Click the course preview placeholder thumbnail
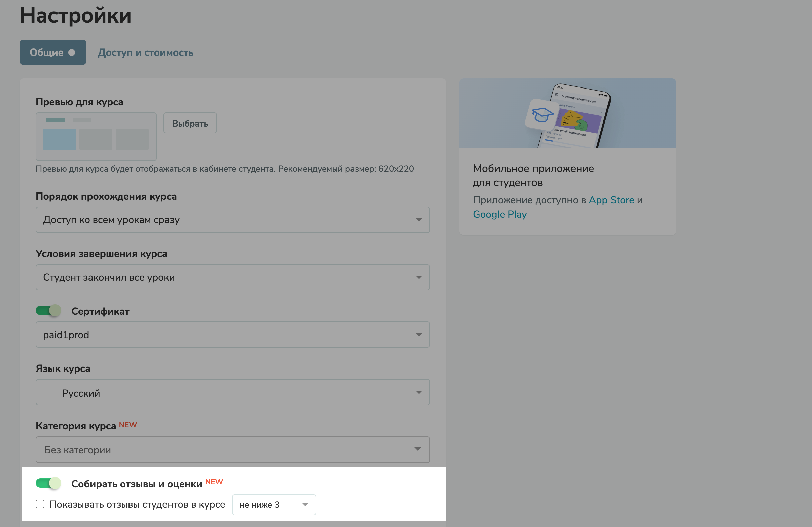The height and width of the screenshot is (527, 812). (x=96, y=137)
